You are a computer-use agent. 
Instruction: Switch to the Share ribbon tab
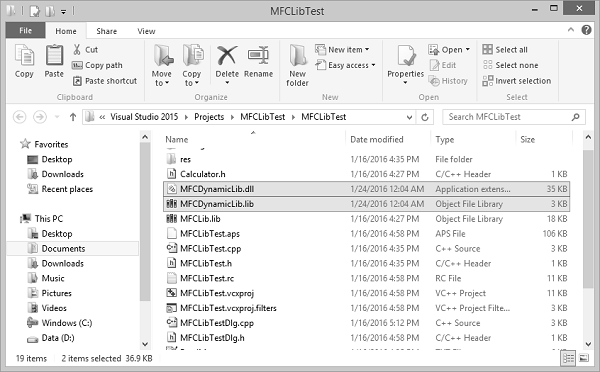(x=106, y=31)
